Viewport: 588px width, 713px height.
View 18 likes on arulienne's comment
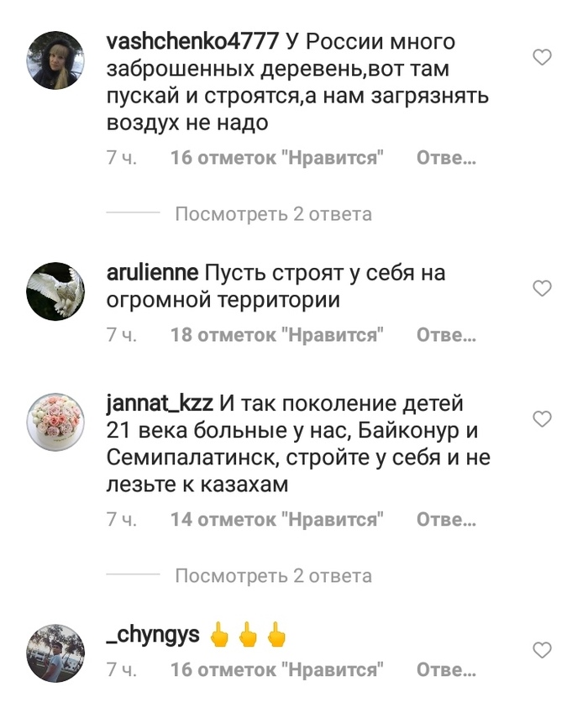click(277, 335)
